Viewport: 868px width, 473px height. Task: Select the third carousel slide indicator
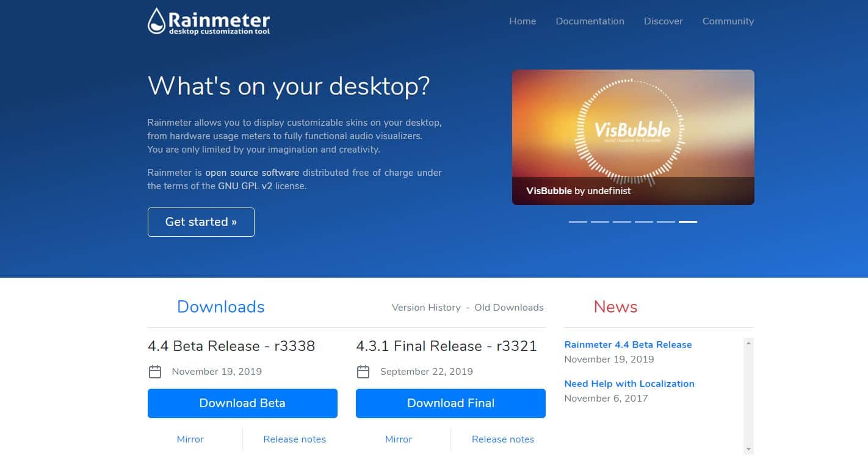tap(622, 222)
